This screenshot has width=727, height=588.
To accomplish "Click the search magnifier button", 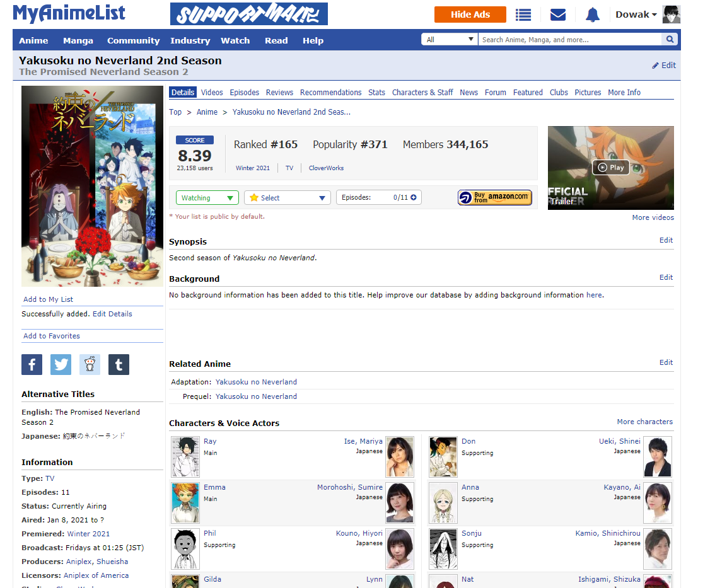I will 670,39.
